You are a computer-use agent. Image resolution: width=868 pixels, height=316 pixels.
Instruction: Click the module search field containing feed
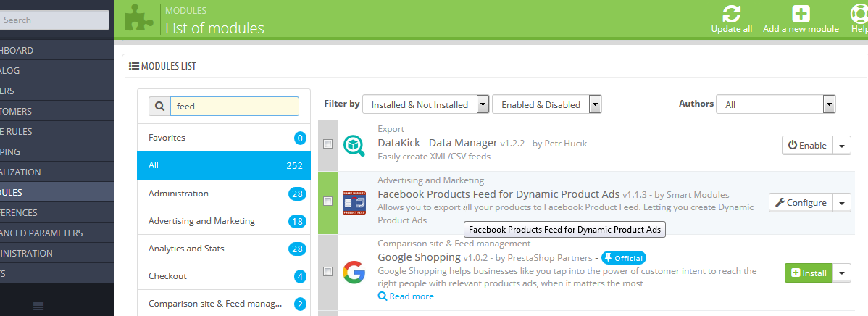point(235,107)
